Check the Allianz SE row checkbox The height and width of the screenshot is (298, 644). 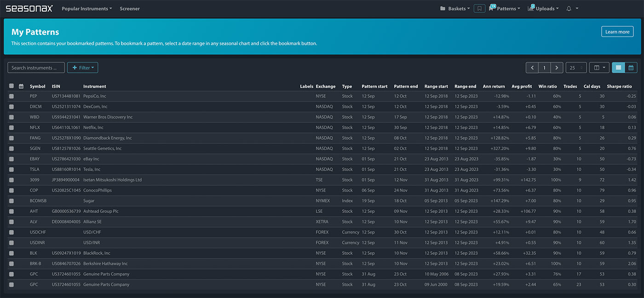click(x=11, y=222)
